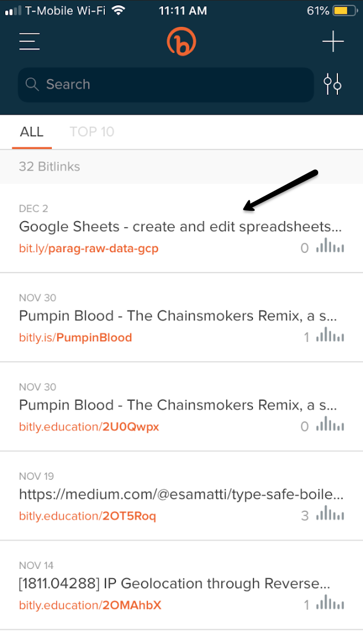
Task: Open bit.ly/parag-raw-data-gcp short link
Action: (89, 249)
